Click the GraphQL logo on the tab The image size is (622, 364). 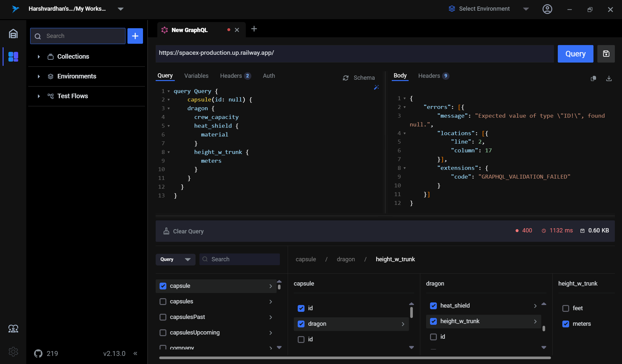point(165,30)
